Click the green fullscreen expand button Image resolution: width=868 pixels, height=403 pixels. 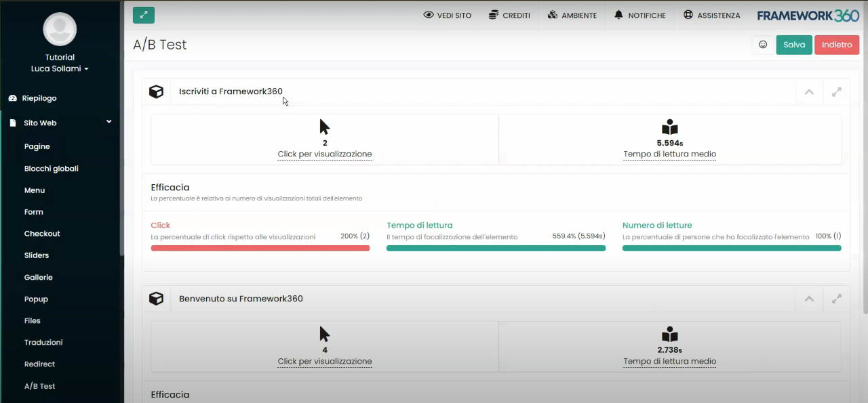click(144, 15)
